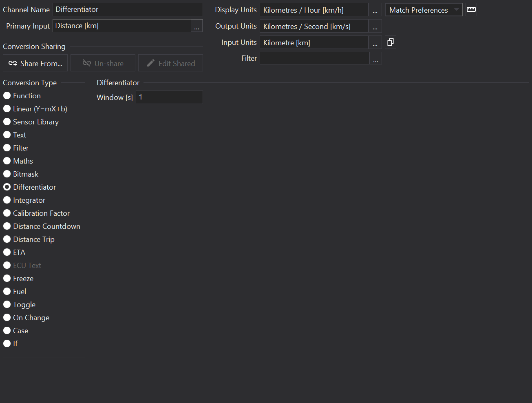The image size is (532, 403).
Task: Choose the Linear (Y=mX+b) radio option
Action: point(7,109)
